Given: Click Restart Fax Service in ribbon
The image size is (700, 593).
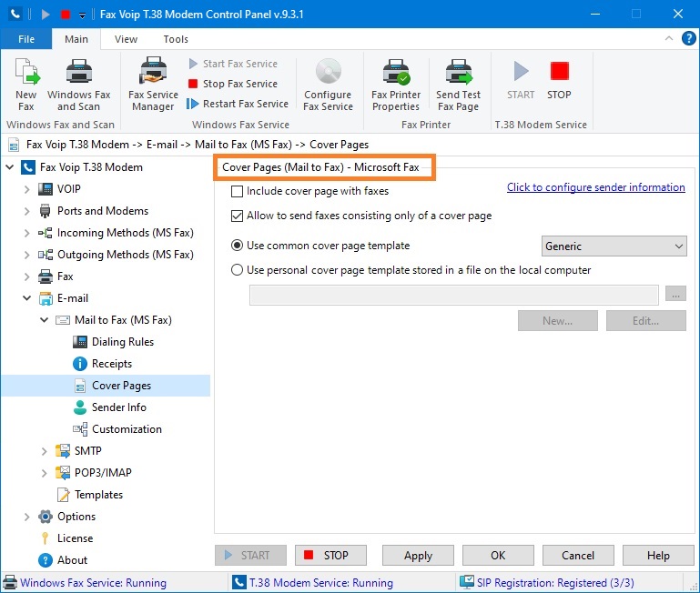Looking at the screenshot, I should (238, 104).
